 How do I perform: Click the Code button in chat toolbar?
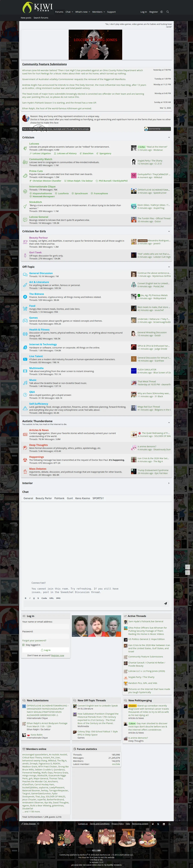click(44, 598)
